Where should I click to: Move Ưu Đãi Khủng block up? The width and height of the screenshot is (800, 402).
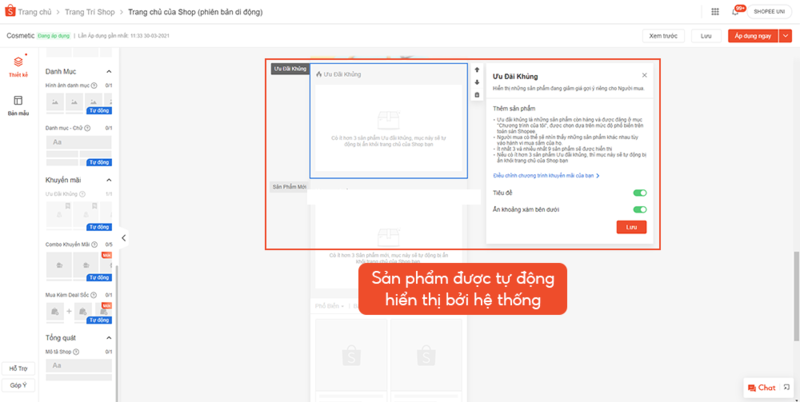[477, 70]
